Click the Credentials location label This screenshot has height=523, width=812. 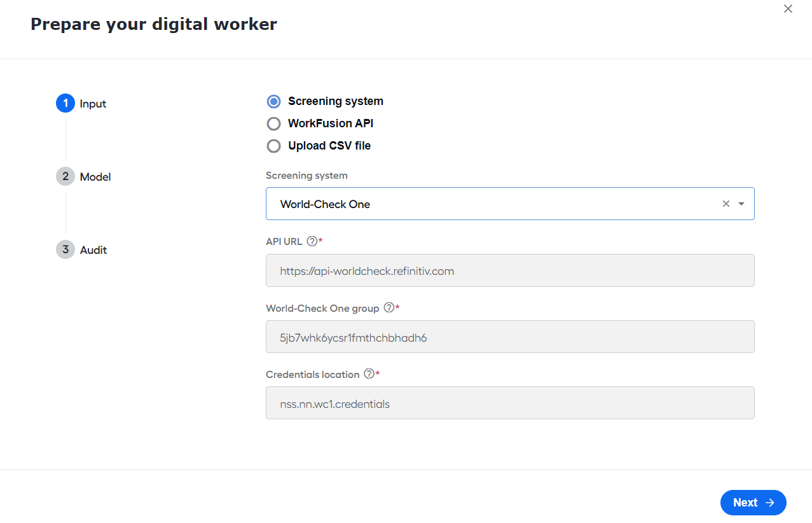pos(313,374)
